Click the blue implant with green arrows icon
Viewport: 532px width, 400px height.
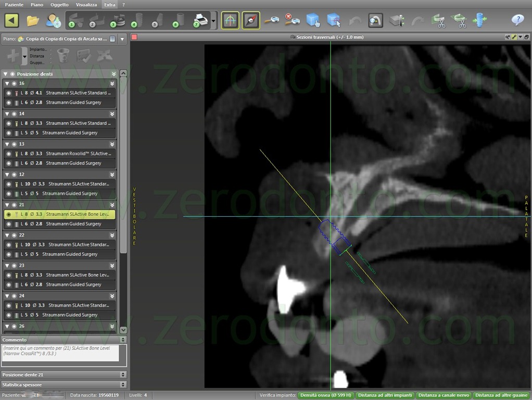(479, 20)
